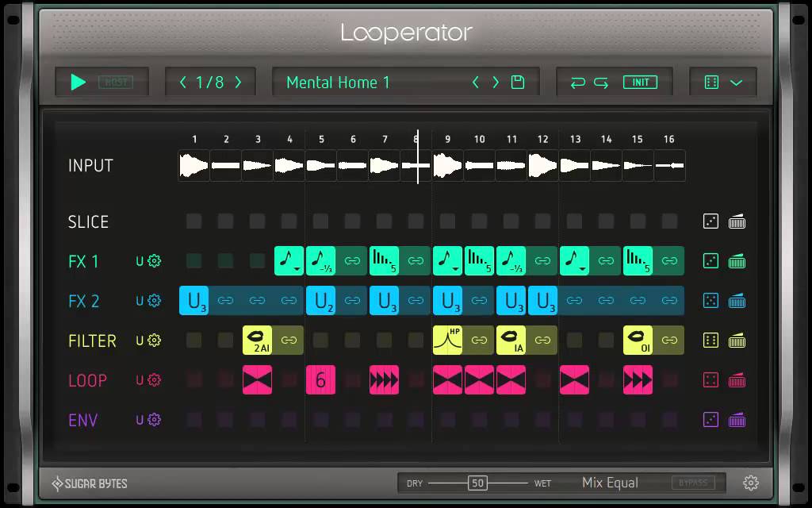This screenshot has height=508, width=812.
Task: Enable ENV row step 9 cell
Action: 447,419
